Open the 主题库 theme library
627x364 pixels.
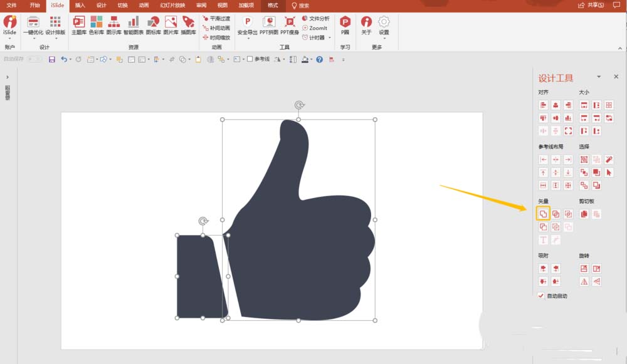[79, 25]
